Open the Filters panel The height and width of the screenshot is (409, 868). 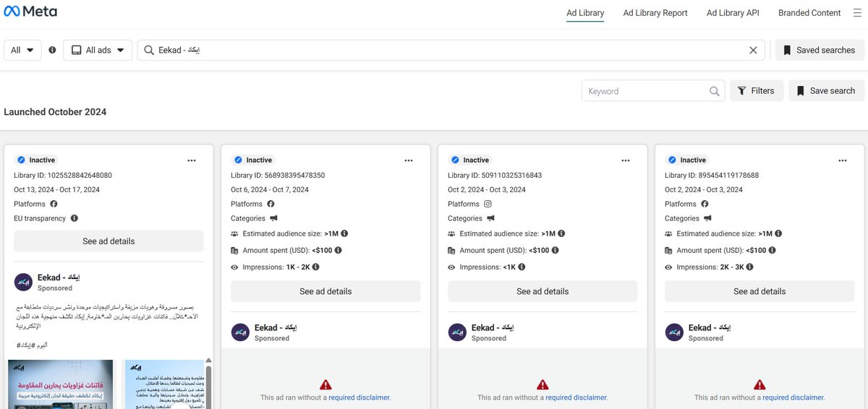point(756,91)
